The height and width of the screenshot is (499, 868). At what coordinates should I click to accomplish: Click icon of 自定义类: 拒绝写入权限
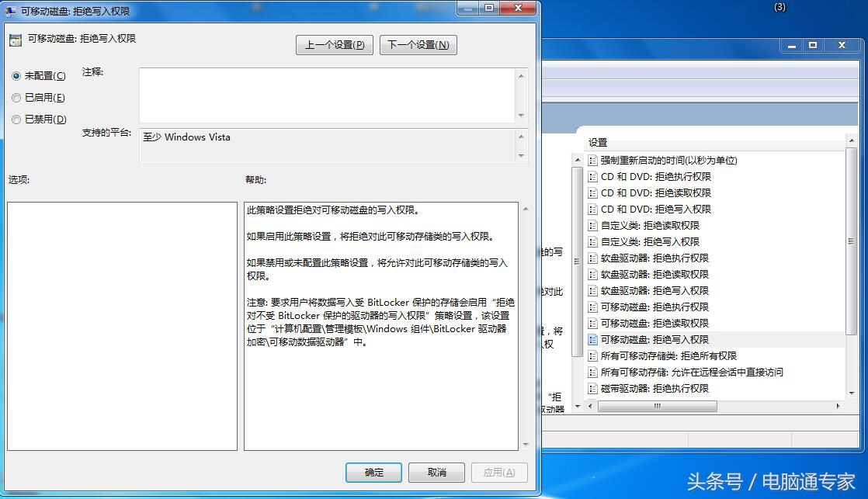point(593,242)
